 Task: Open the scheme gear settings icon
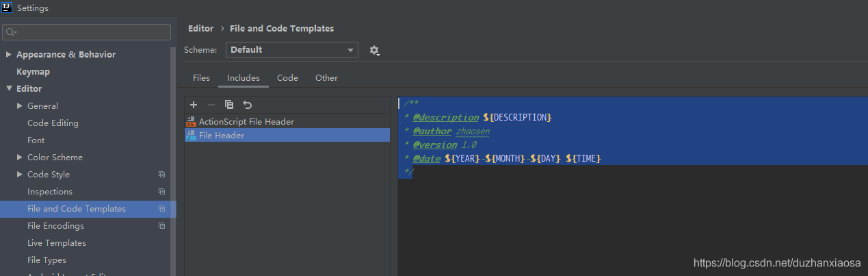374,50
